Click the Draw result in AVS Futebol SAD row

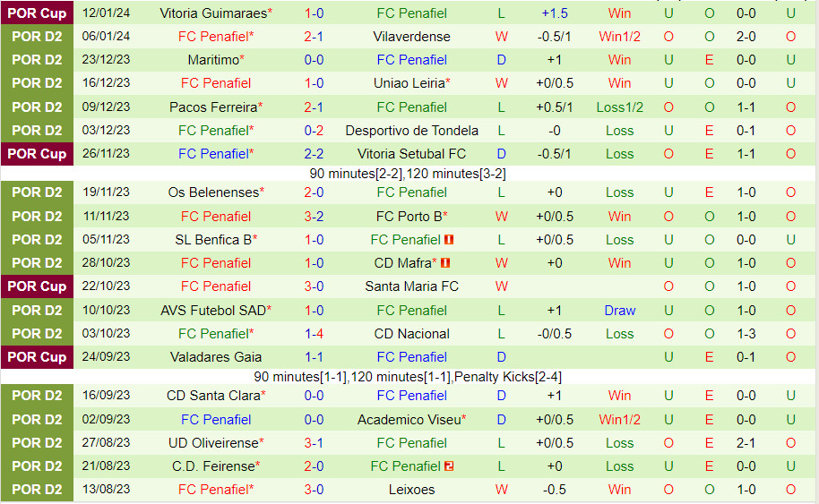point(619,311)
